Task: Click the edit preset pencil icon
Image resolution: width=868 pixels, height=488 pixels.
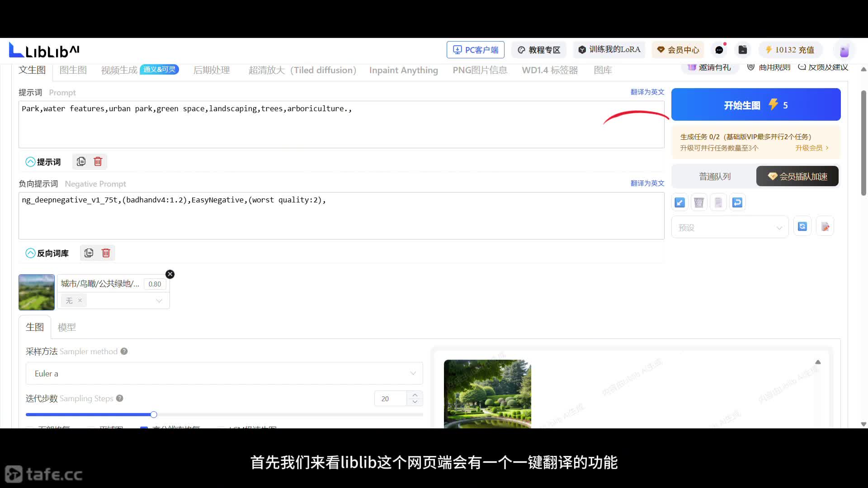Action: tap(825, 227)
